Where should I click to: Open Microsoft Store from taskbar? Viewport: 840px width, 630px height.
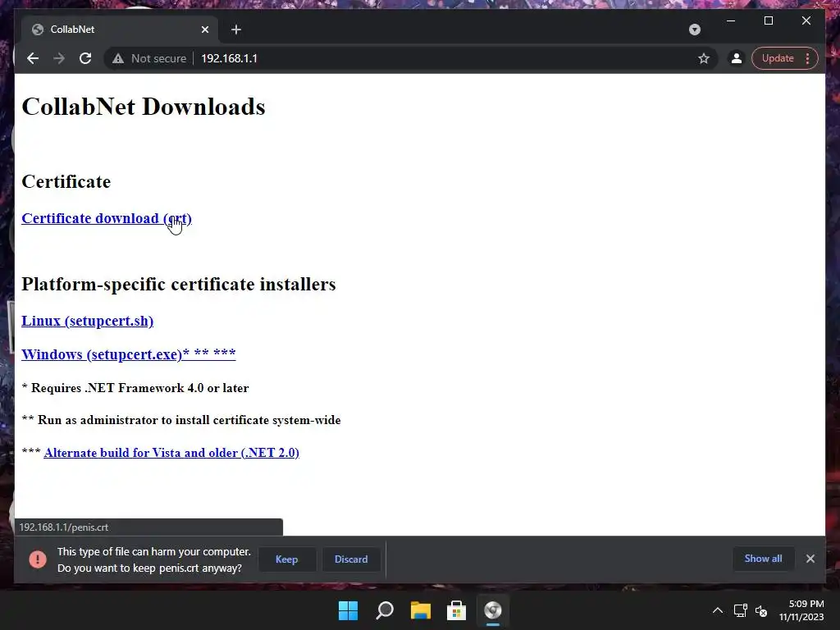pyautogui.click(x=456, y=610)
